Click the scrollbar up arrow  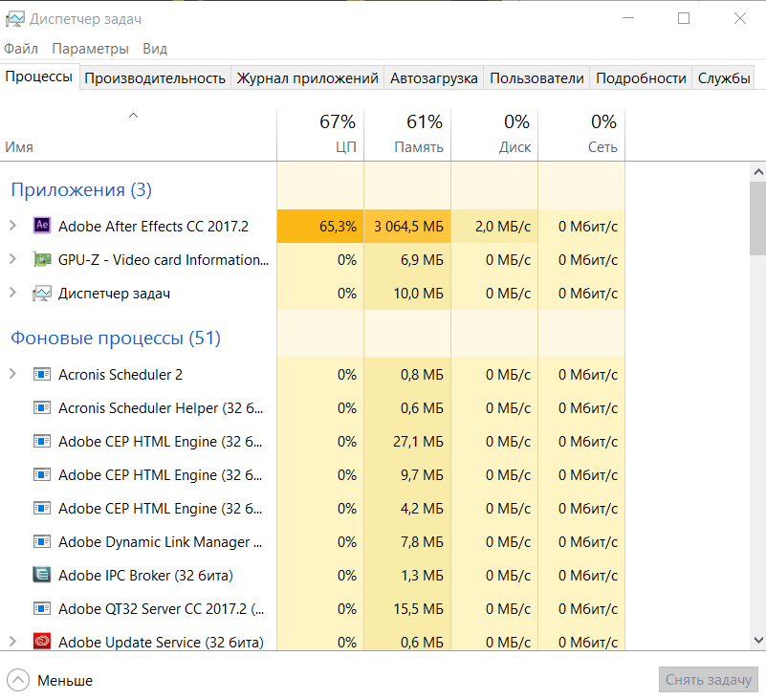[x=758, y=172]
